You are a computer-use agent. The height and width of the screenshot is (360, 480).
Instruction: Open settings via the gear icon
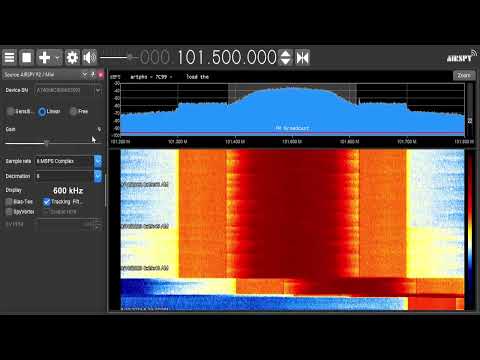pyautogui.click(x=72, y=57)
